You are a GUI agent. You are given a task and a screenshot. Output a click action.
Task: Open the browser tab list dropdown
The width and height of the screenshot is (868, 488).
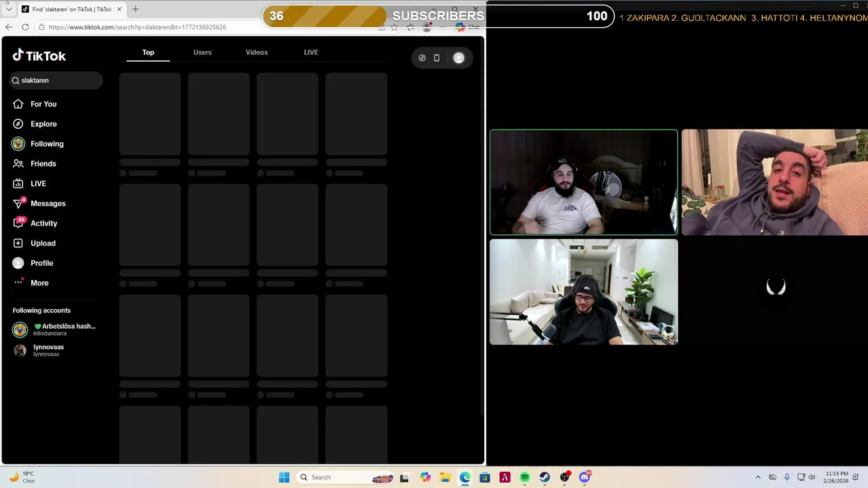(x=8, y=9)
